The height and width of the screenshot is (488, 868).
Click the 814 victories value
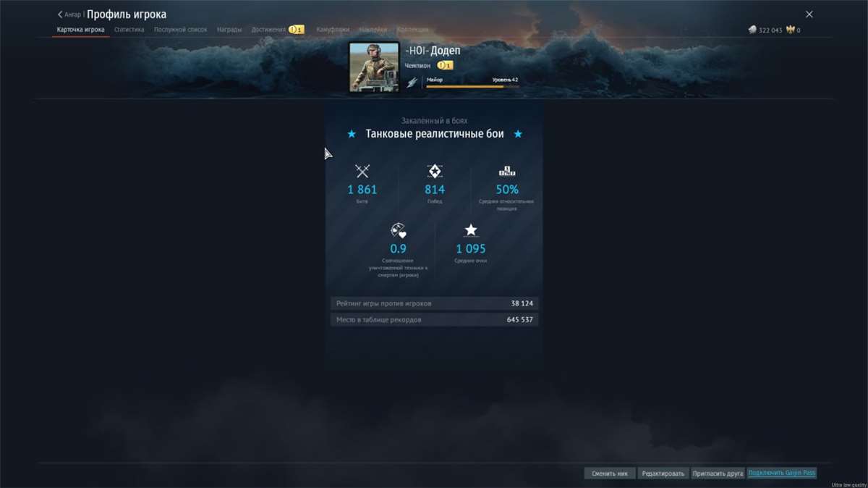click(435, 190)
